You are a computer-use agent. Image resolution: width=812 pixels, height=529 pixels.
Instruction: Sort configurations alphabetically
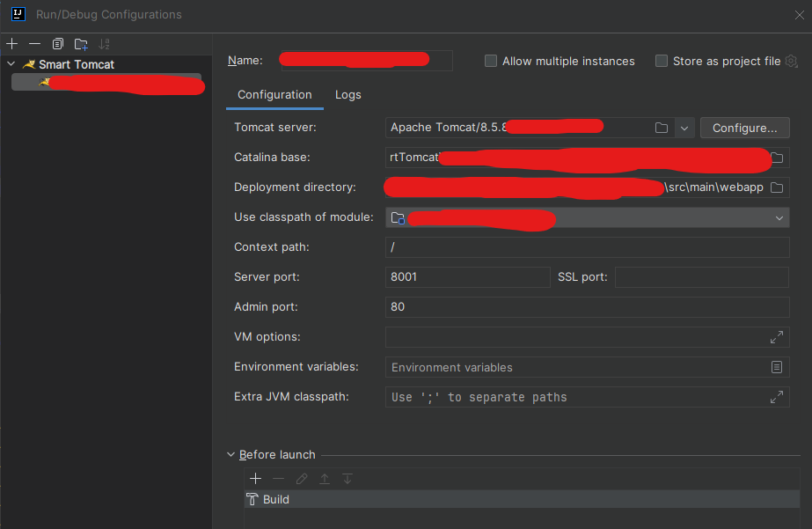point(104,44)
